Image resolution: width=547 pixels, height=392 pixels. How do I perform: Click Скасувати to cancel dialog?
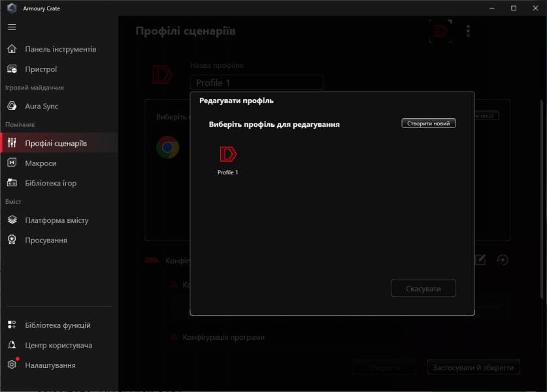423,289
